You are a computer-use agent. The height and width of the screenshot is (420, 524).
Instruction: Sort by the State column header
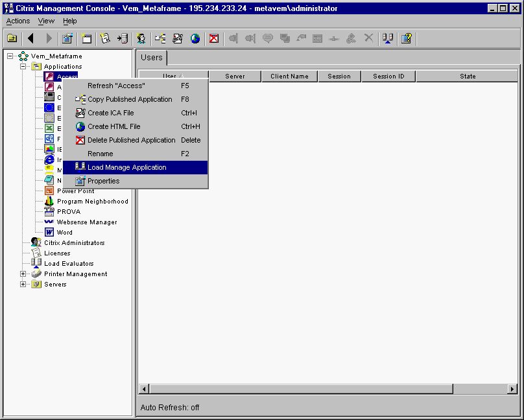pyautogui.click(x=467, y=76)
